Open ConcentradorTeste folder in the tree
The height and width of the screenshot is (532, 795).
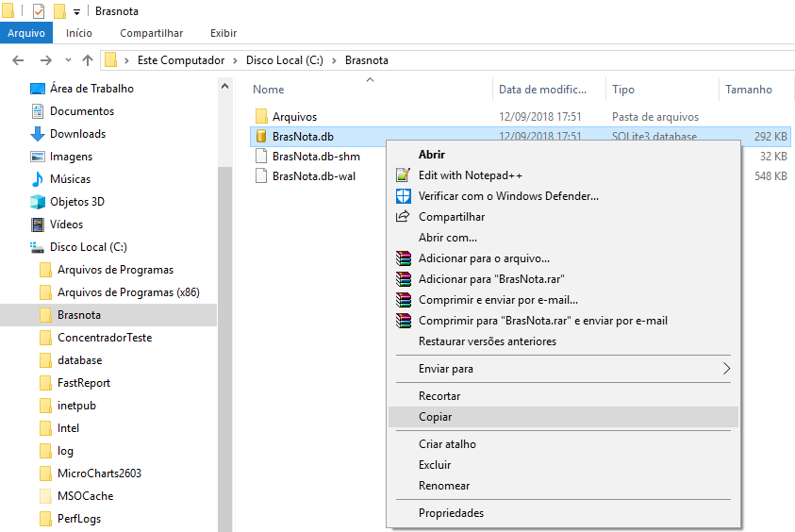105,338
